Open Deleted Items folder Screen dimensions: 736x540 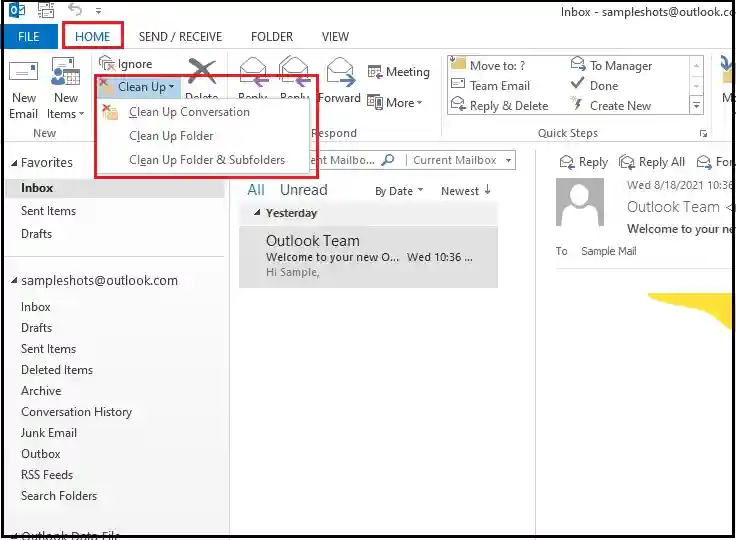pyautogui.click(x=57, y=370)
